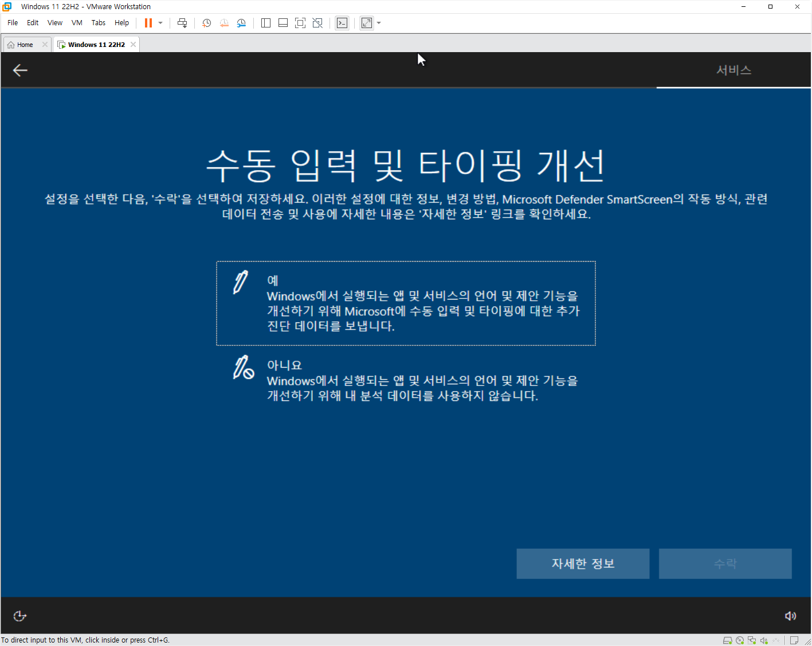This screenshot has width=812, height=646.
Task: Click the stretch guest display icon
Action: (367, 23)
